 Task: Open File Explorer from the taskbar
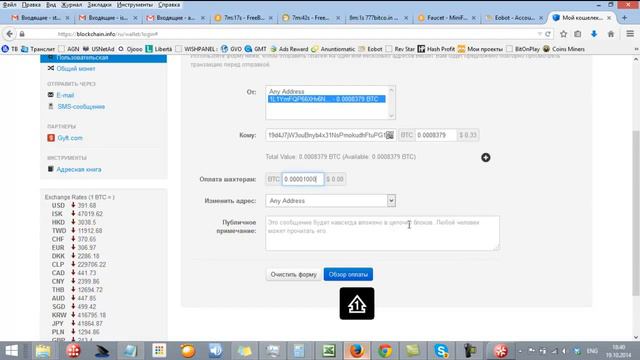coord(43,351)
